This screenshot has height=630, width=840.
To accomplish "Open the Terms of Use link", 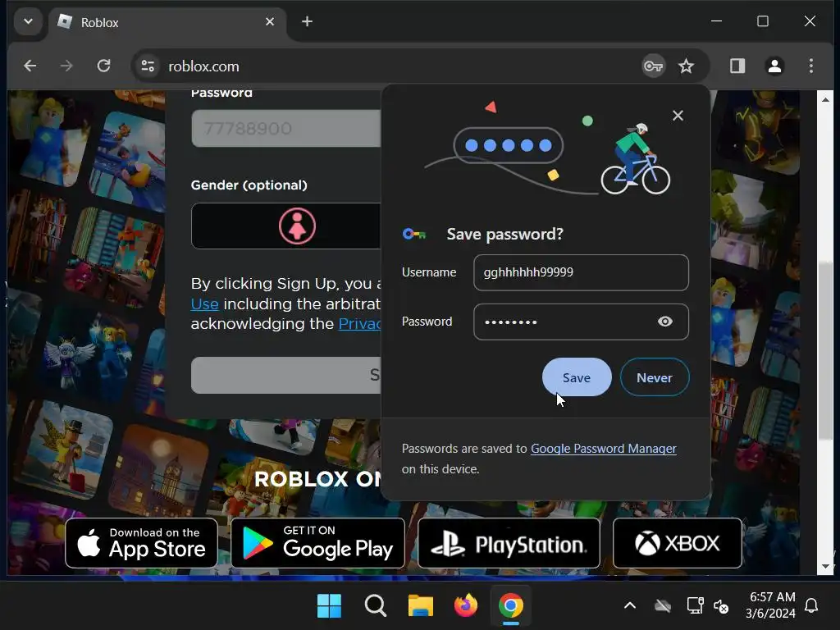I will [x=204, y=304].
